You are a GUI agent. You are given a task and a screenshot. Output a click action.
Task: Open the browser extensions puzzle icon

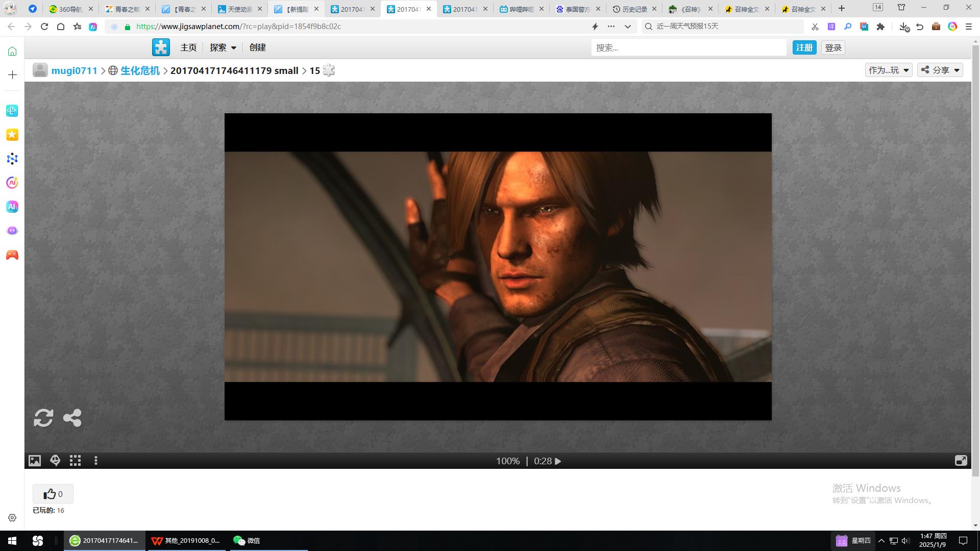click(880, 27)
